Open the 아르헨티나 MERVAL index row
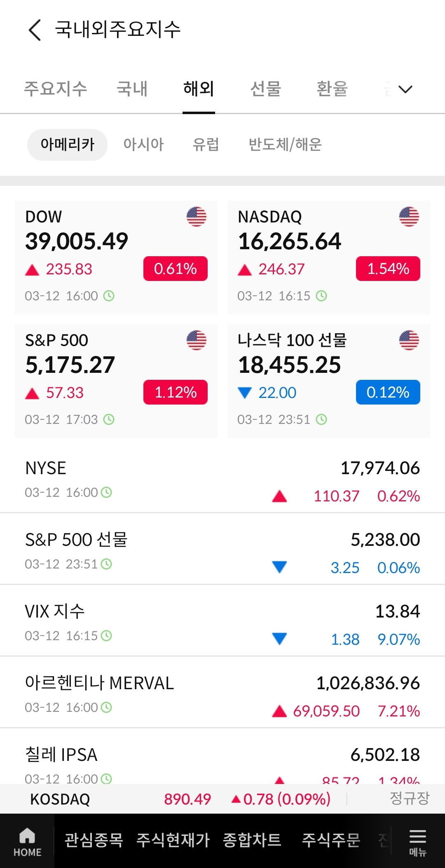The image size is (445, 868). (x=222, y=693)
